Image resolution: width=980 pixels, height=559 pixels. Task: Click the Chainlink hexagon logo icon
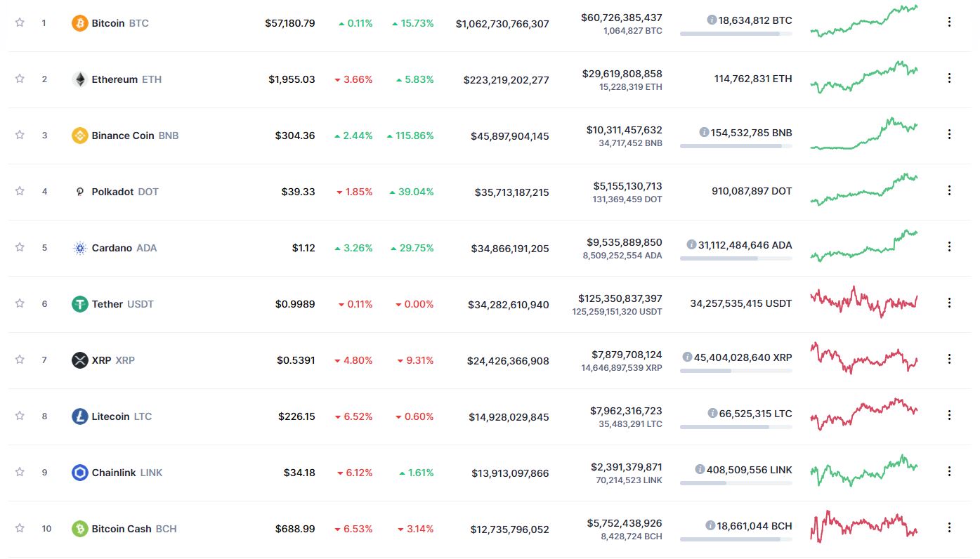80,473
